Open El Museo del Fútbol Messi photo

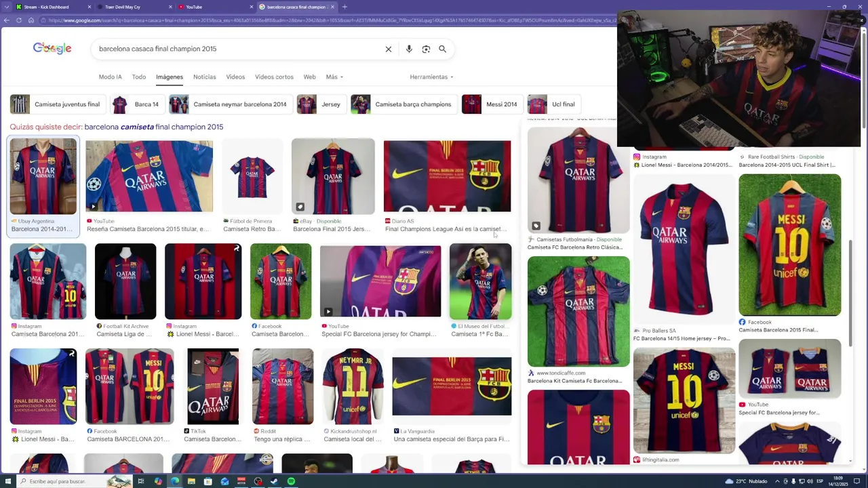point(481,281)
